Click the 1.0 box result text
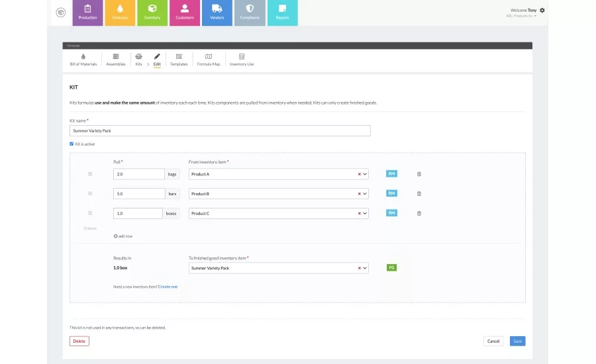The image size is (596, 364). (120, 268)
